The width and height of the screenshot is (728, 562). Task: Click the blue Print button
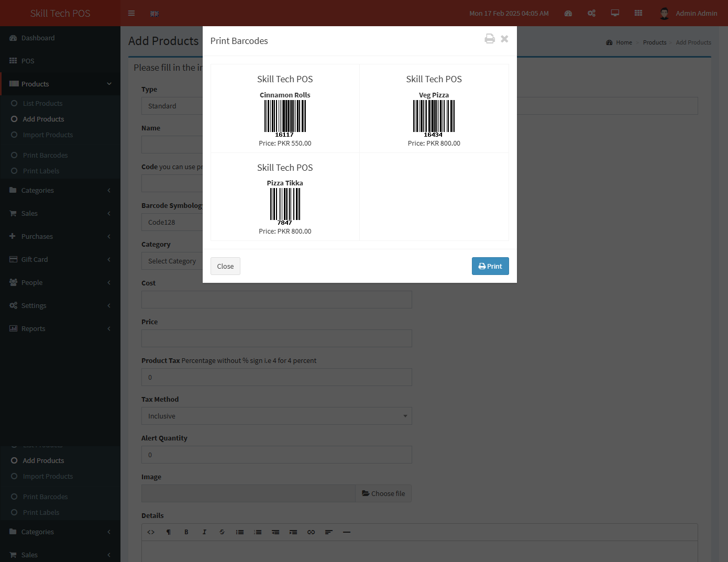coord(490,266)
